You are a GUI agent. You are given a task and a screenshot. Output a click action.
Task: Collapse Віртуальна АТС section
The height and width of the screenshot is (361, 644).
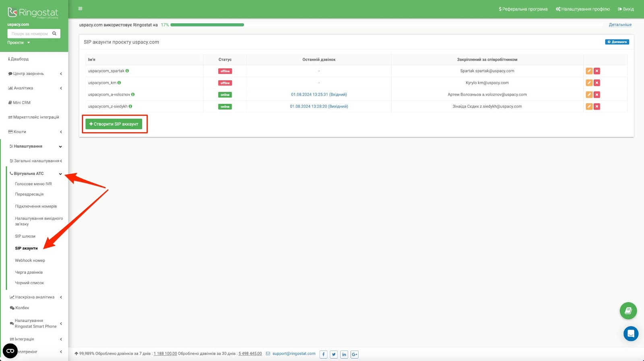tap(35, 174)
